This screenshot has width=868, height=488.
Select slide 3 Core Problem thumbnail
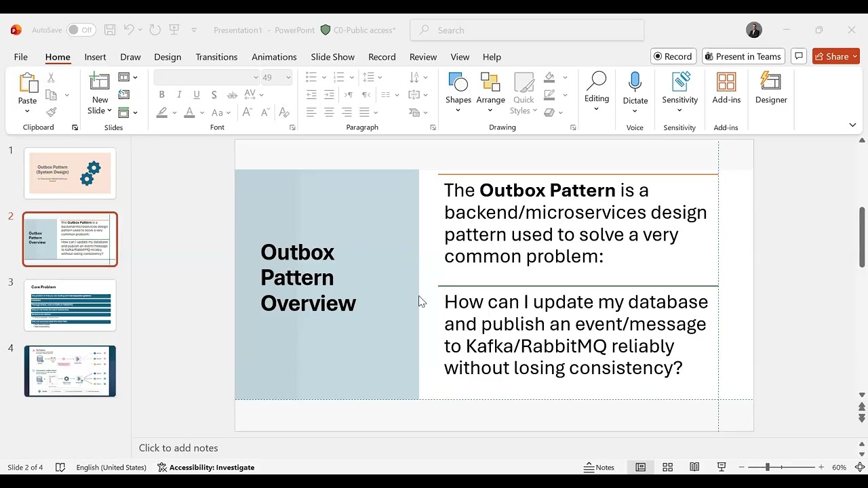point(71,305)
